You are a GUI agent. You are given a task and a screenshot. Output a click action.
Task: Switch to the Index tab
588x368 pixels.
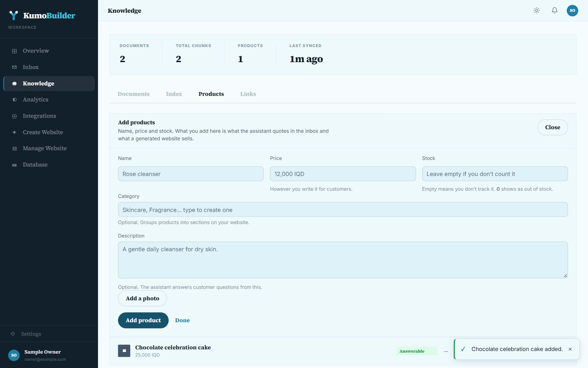[174, 94]
